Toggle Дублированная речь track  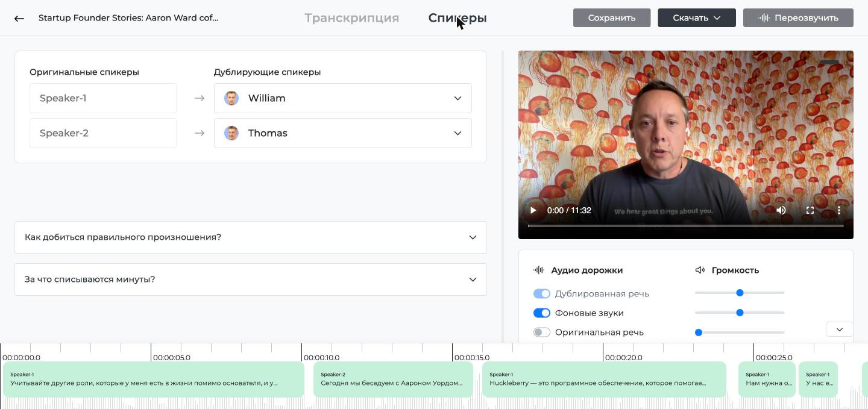click(x=542, y=294)
